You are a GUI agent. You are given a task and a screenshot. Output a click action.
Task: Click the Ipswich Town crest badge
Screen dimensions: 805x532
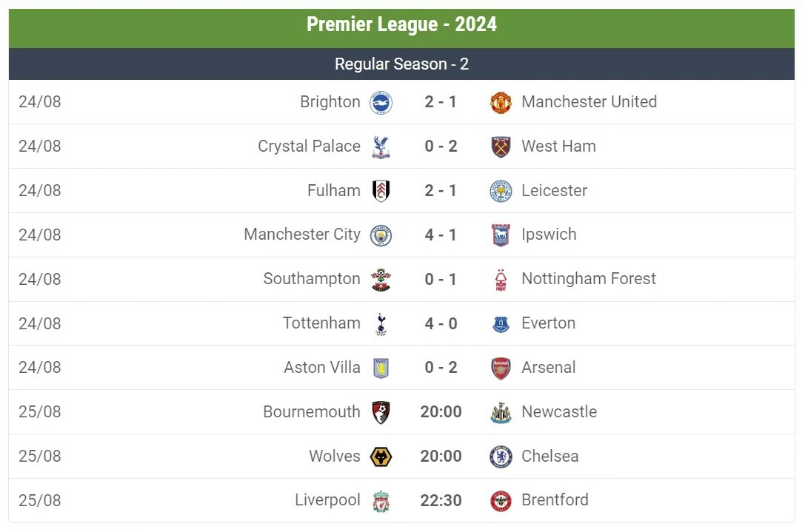[500, 235]
